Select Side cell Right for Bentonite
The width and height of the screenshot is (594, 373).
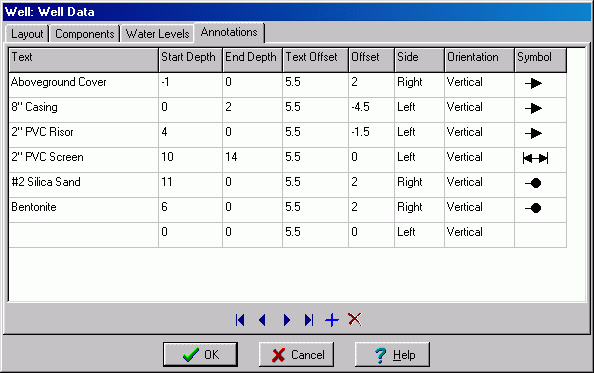[419, 210]
